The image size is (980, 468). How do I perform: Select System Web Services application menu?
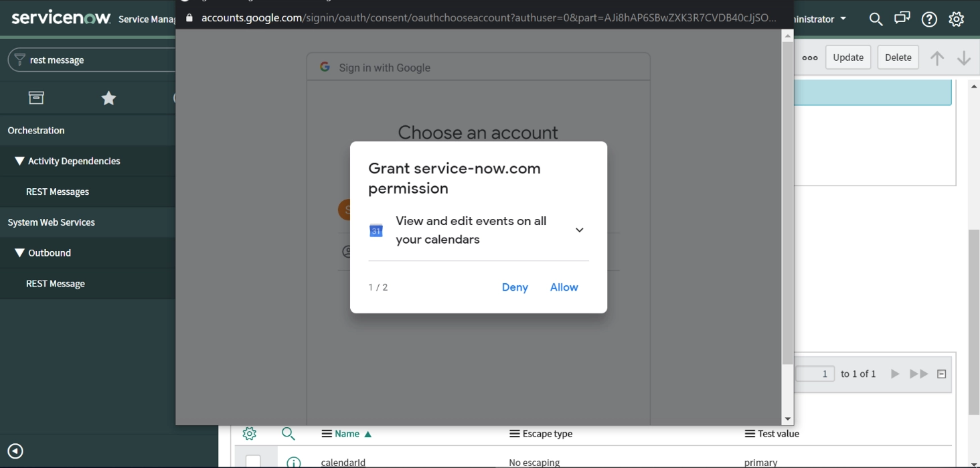52,222
